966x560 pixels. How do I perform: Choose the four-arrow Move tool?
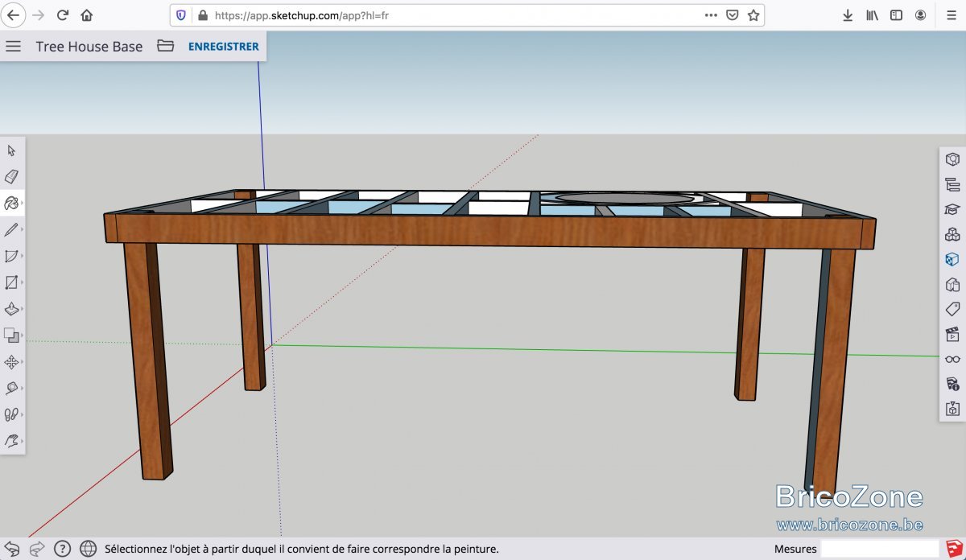click(x=11, y=362)
